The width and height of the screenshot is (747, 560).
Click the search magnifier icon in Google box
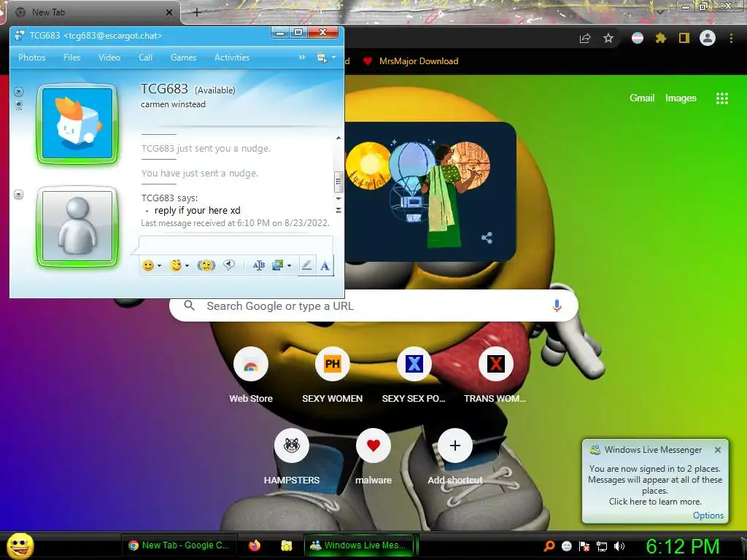click(189, 306)
